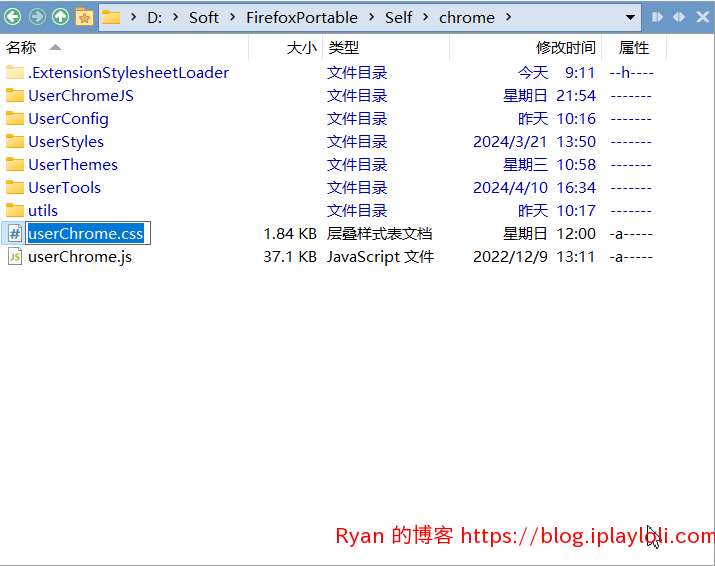Click the 37.1 KB size value
This screenshot has height=566, width=715.
tap(290, 257)
